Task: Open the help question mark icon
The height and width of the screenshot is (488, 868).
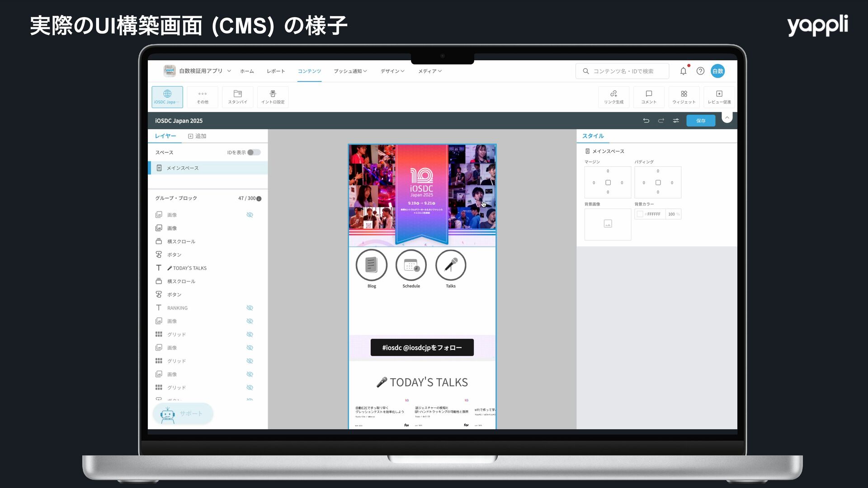Action: (x=700, y=71)
